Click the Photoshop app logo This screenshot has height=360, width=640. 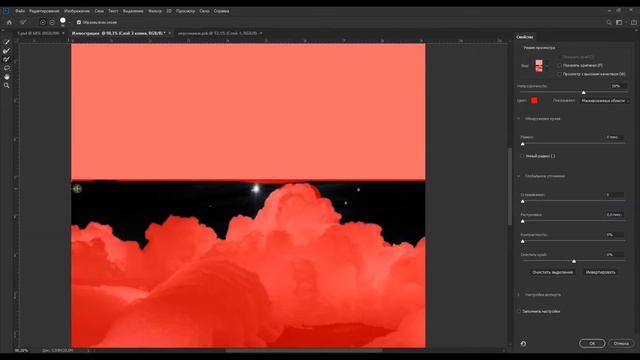[x=6, y=11]
